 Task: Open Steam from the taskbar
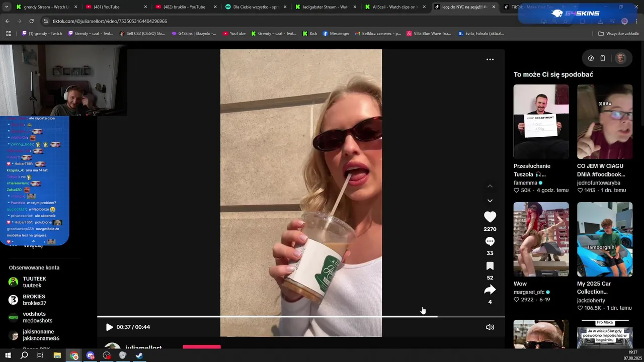click(139, 355)
